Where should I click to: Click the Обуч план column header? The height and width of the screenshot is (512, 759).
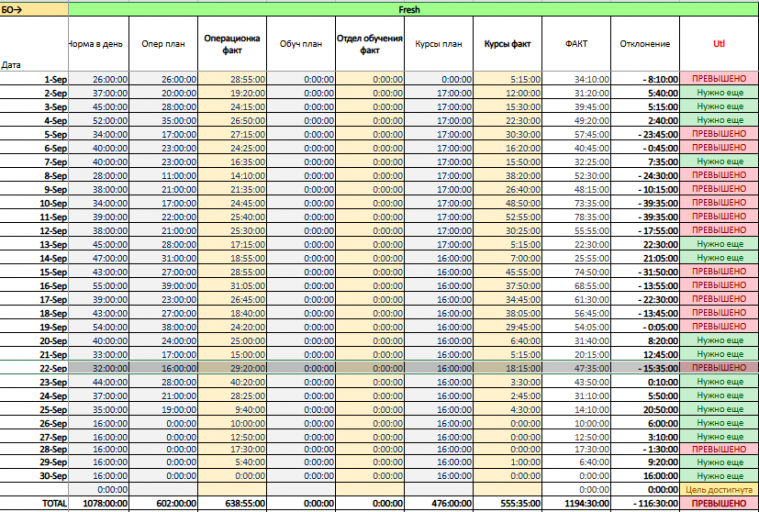click(x=301, y=44)
